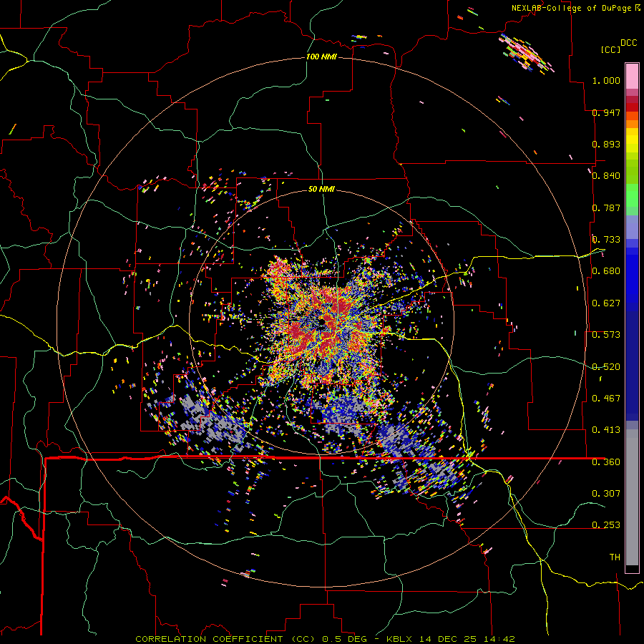Click the 0.680 scale value
Image resolution: width=644 pixels, height=644 pixels.
point(606,271)
